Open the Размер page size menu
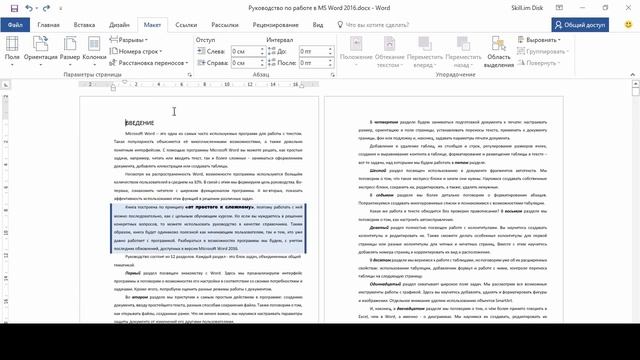Screen dimensions: 640x360 [70, 51]
